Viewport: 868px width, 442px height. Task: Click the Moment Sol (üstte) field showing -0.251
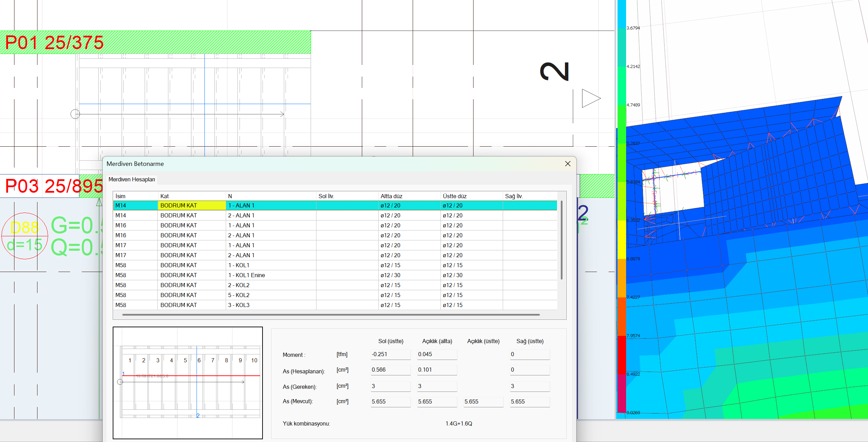pyautogui.click(x=390, y=354)
